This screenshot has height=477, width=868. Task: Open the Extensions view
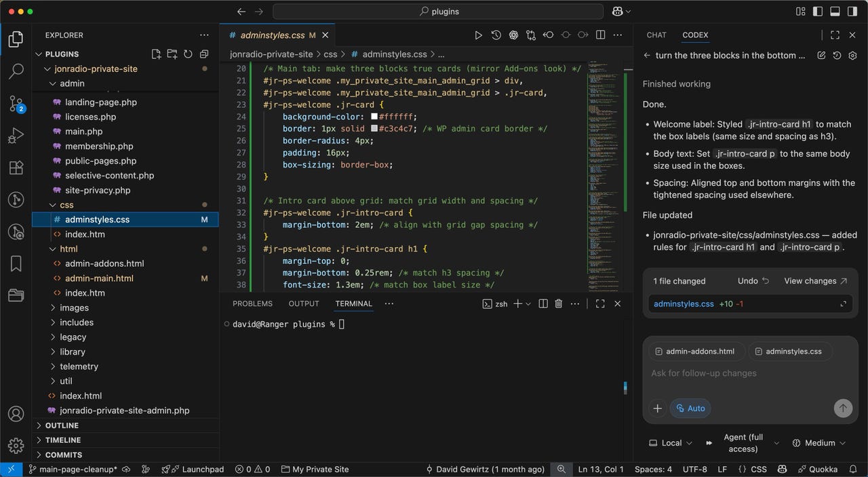click(16, 168)
